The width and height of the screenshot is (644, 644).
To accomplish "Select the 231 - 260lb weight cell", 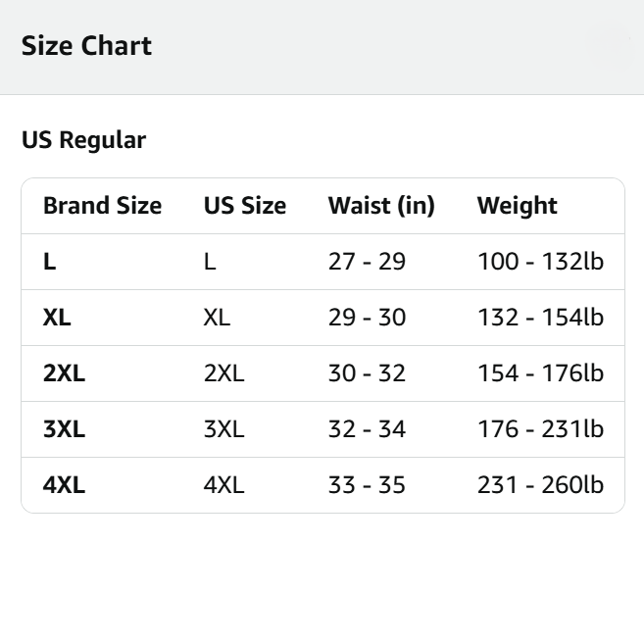I will coord(540,485).
